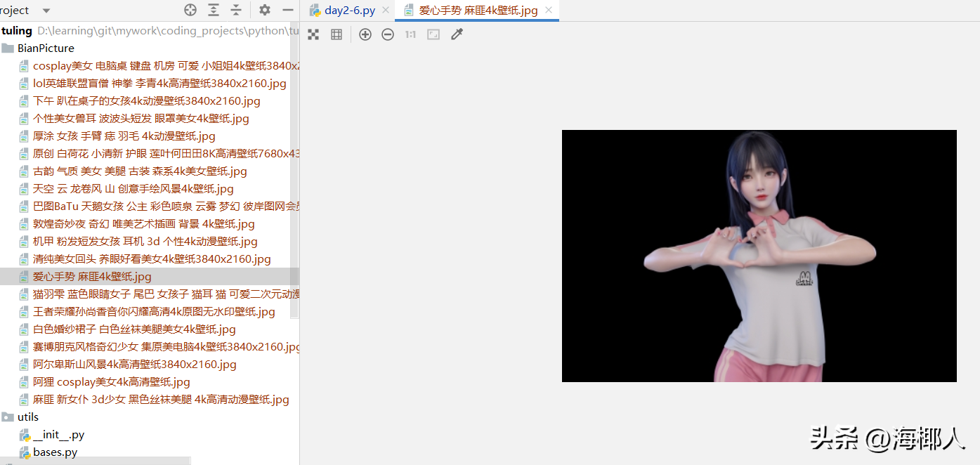Expand all nodes in project tree

coord(214,10)
